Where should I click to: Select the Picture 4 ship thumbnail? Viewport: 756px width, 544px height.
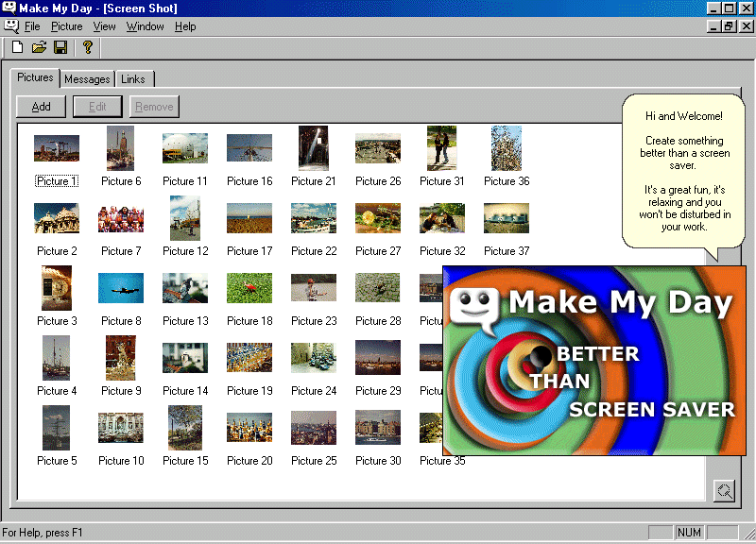point(56,358)
